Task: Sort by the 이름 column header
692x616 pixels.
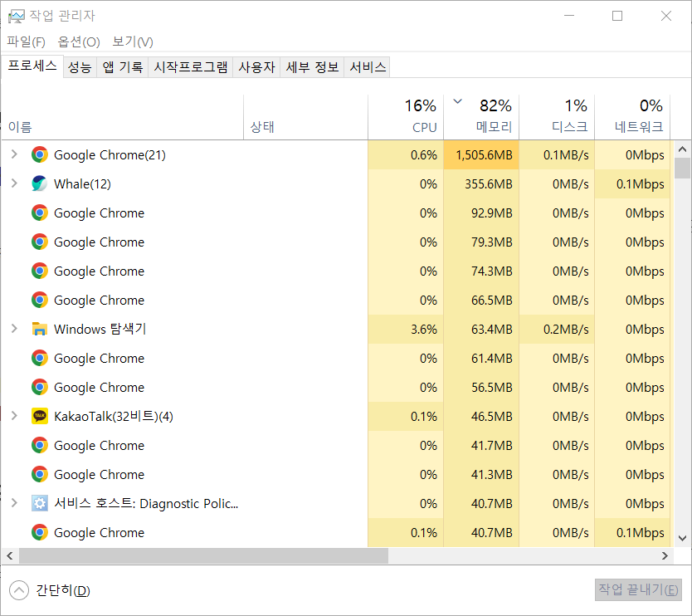Action: click(x=122, y=117)
